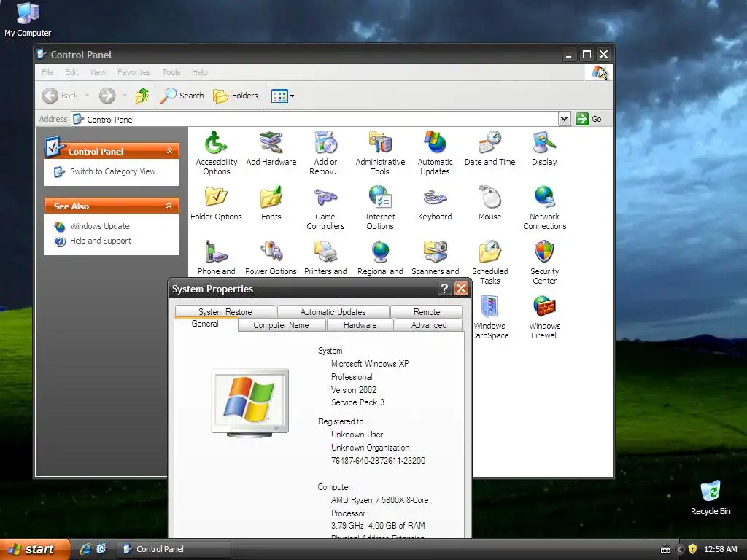Viewport: 747px width, 560px height.
Task: Click the start button
Action: point(34,550)
